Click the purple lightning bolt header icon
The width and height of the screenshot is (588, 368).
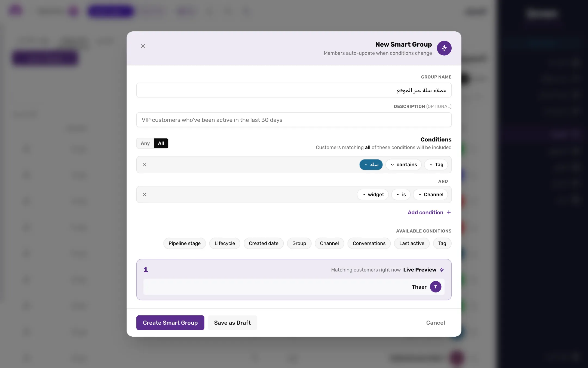tap(444, 48)
